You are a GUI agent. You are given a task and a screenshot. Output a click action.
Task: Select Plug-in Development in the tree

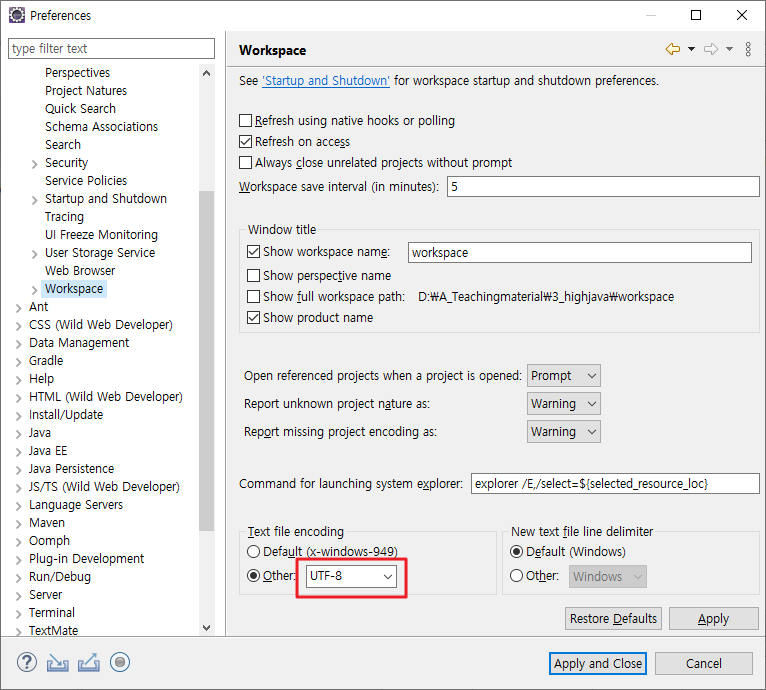coord(86,559)
